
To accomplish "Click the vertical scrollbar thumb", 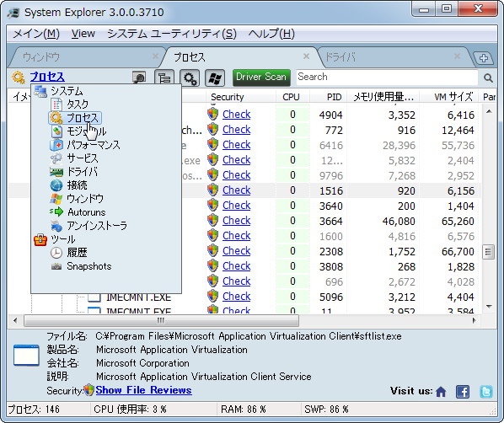I will 488,252.
